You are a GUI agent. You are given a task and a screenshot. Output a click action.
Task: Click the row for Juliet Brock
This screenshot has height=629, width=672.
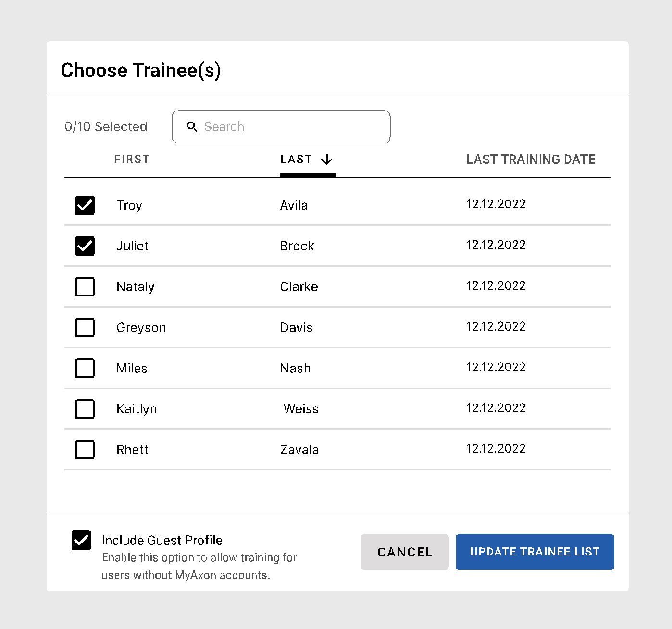(x=336, y=246)
